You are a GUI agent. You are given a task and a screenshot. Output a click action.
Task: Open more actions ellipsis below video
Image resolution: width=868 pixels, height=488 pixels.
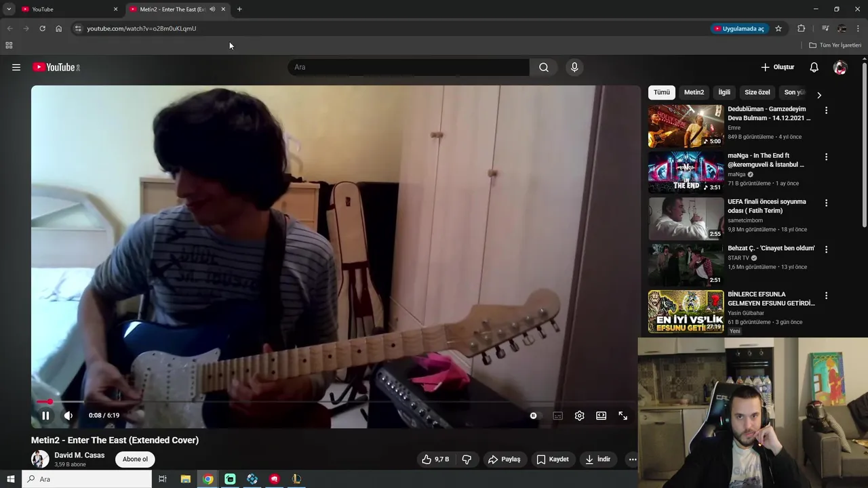tap(633, 460)
